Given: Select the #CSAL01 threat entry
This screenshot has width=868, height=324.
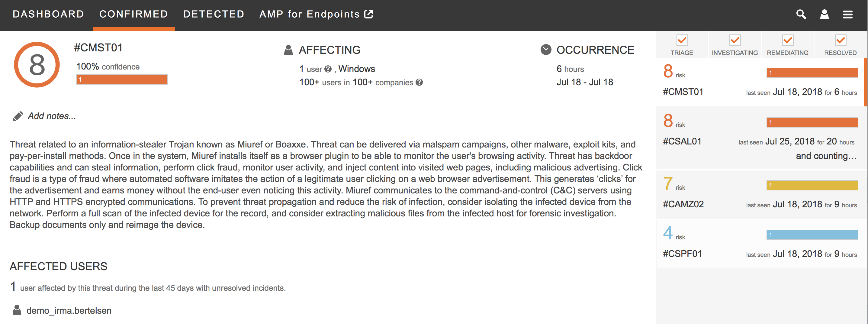Looking at the screenshot, I should [760, 138].
